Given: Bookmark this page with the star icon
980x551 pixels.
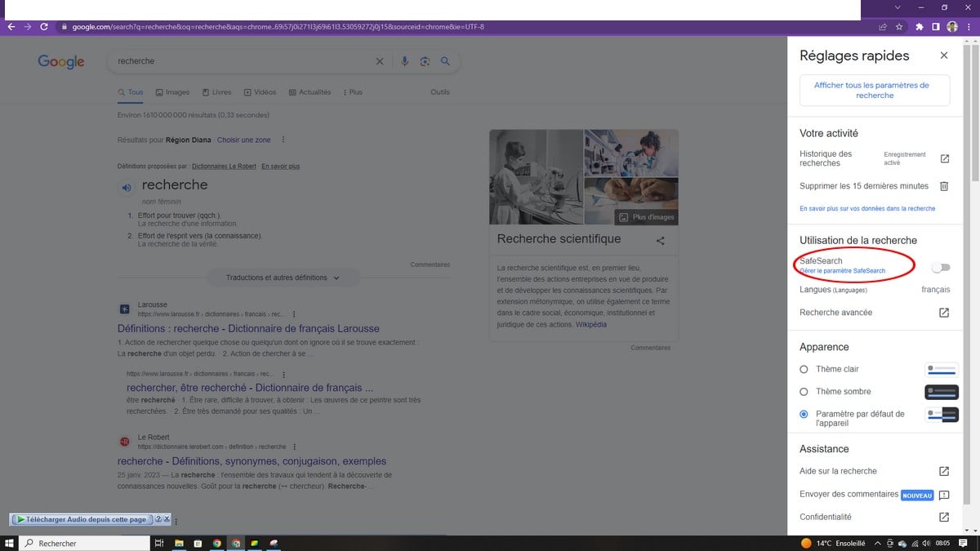Looking at the screenshot, I should pyautogui.click(x=899, y=26).
